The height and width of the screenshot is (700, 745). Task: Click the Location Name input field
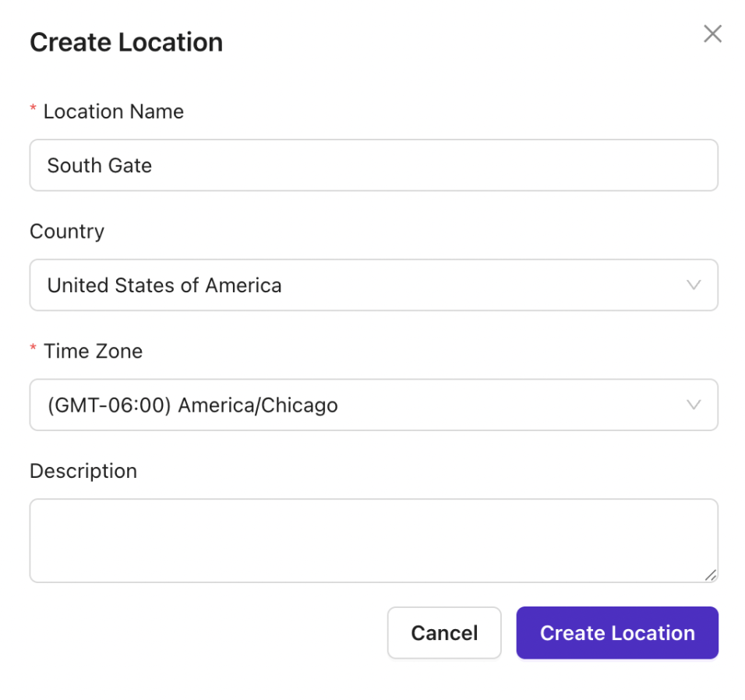374,165
